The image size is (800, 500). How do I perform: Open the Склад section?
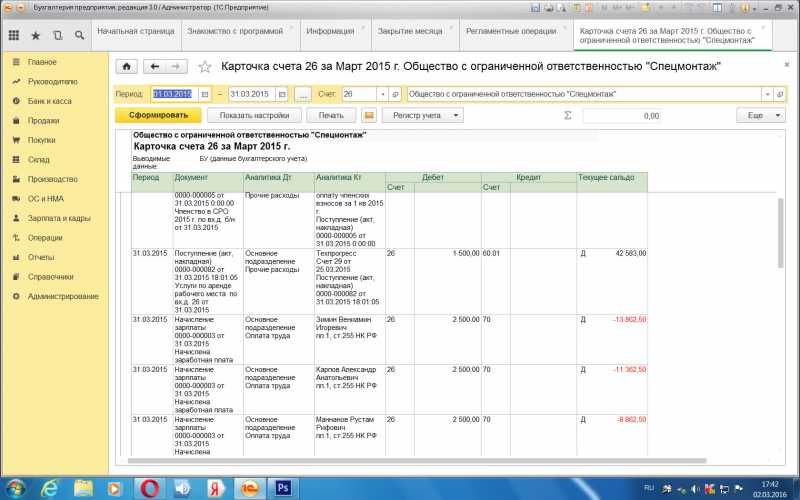coord(38,160)
